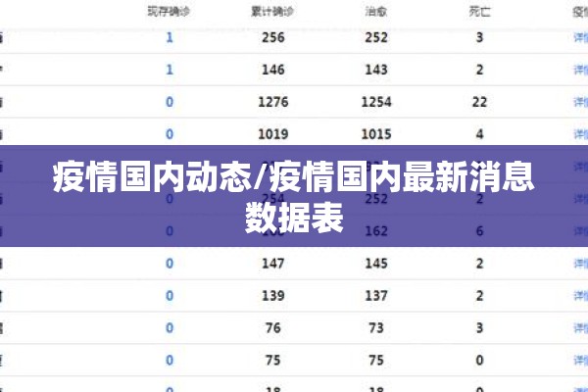Click the banner title 疫情国内动态/疫情国内最新消息
The width and height of the screenshot is (588, 392).
294,177
